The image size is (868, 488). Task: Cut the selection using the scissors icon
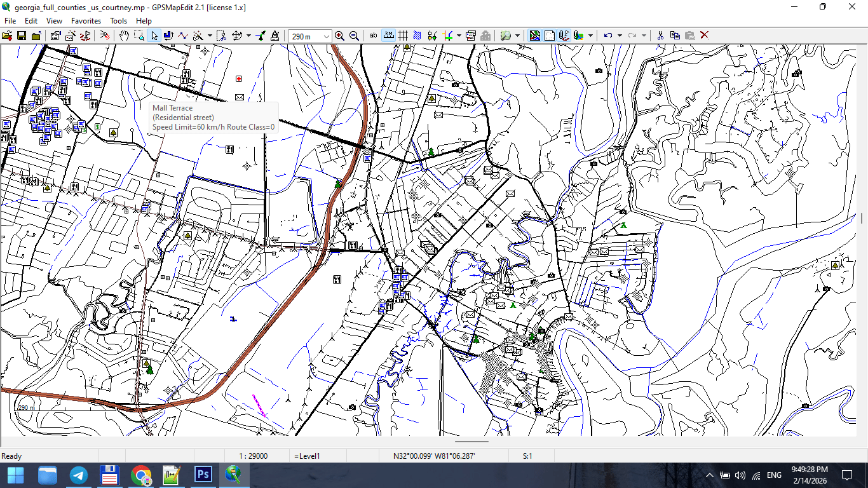660,36
